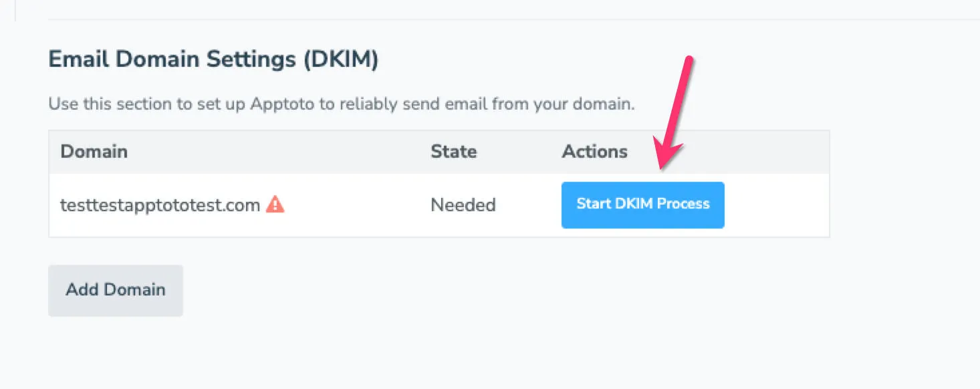The width and height of the screenshot is (980, 389).
Task: Click the DKIM section description text
Action: (x=340, y=104)
